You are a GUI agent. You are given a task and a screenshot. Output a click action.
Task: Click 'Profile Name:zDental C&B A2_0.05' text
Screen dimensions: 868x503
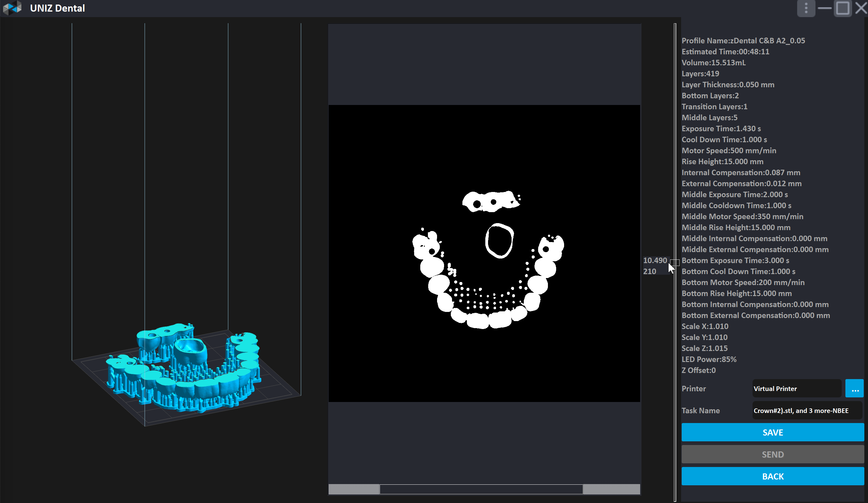(743, 41)
